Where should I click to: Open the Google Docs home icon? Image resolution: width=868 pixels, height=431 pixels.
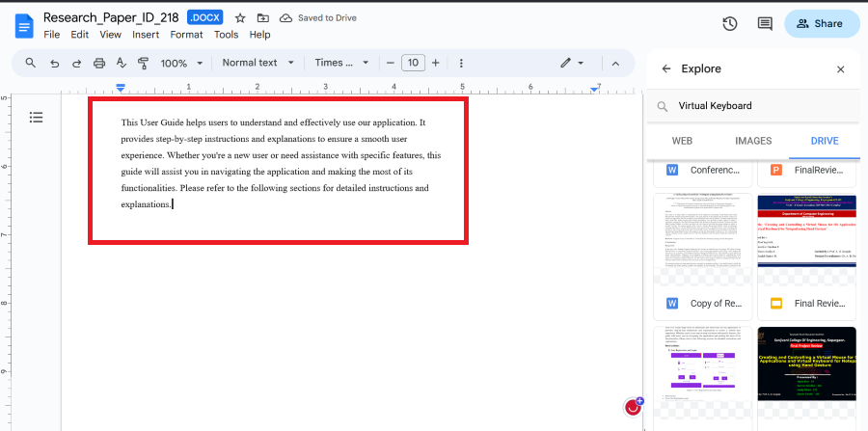pyautogui.click(x=24, y=26)
